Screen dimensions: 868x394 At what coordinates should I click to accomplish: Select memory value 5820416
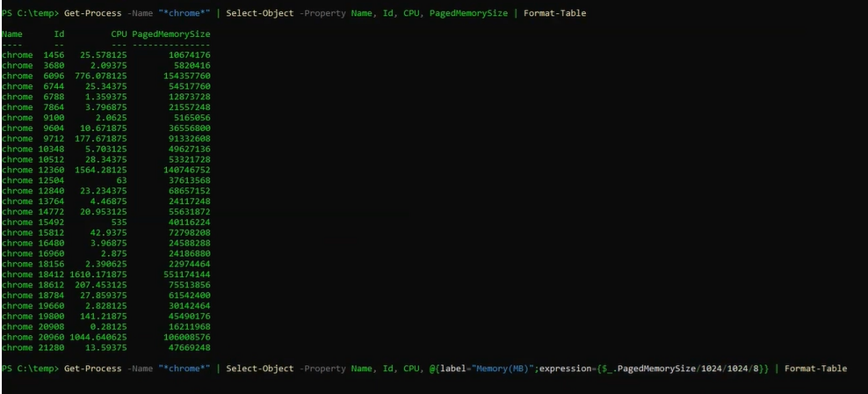192,65
